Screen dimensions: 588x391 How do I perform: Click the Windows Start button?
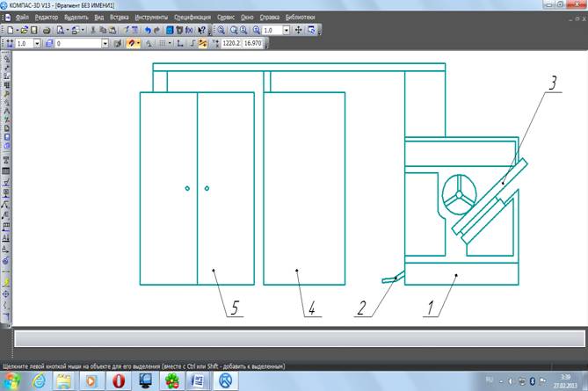(x=13, y=380)
